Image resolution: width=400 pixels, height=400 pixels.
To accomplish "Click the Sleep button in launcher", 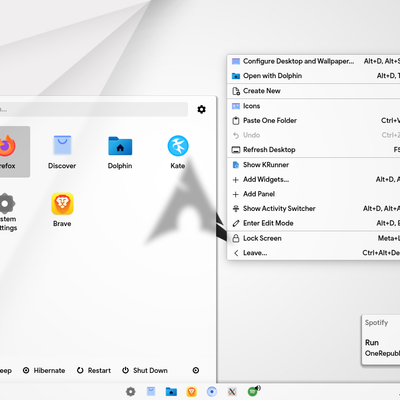I will tap(6, 370).
